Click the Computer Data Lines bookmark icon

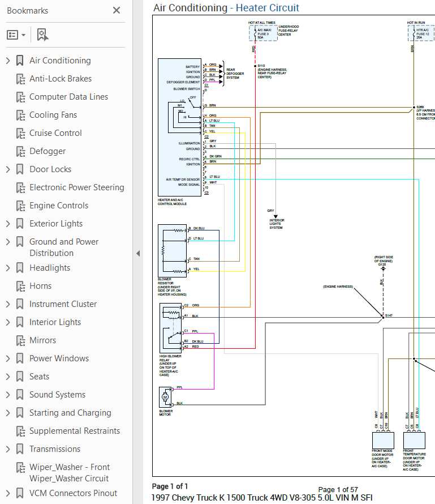pyautogui.click(x=20, y=97)
